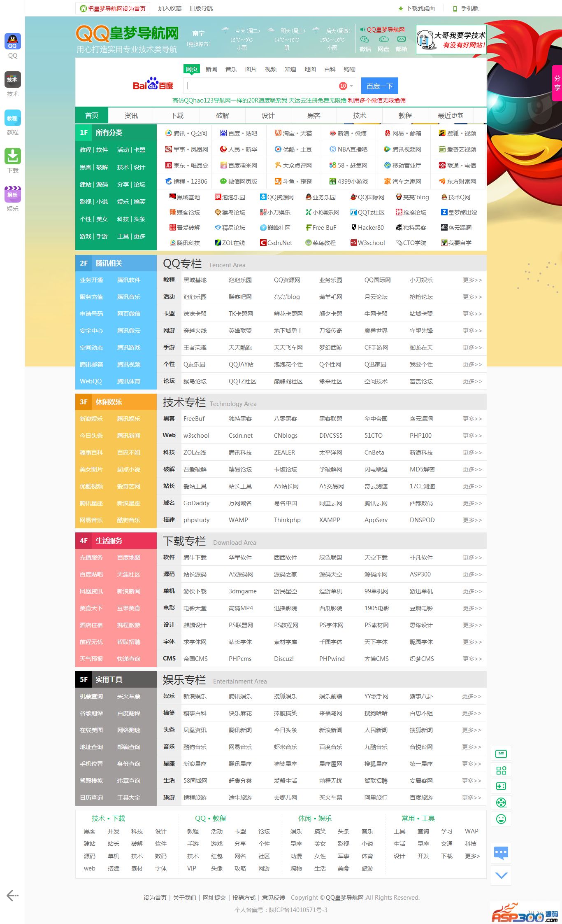
Task: Expand 更多>> in 软件 row
Action: pyautogui.click(x=472, y=558)
